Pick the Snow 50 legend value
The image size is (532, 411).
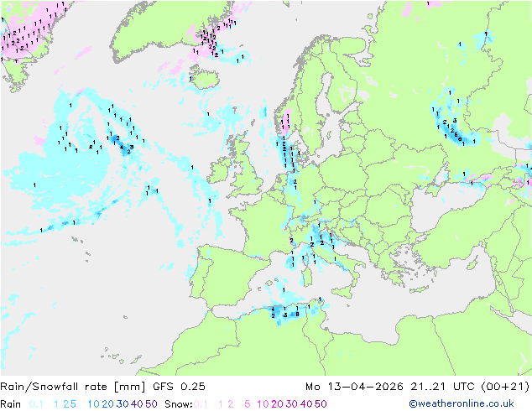point(321,404)
